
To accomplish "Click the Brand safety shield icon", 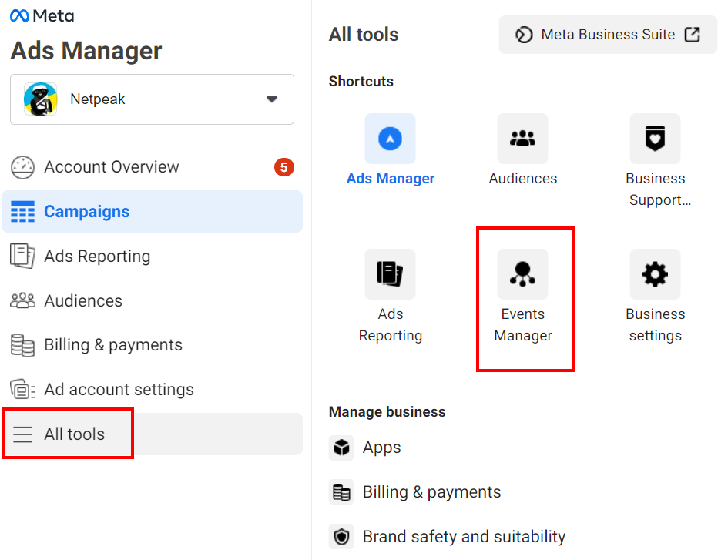I will [341, 537].
